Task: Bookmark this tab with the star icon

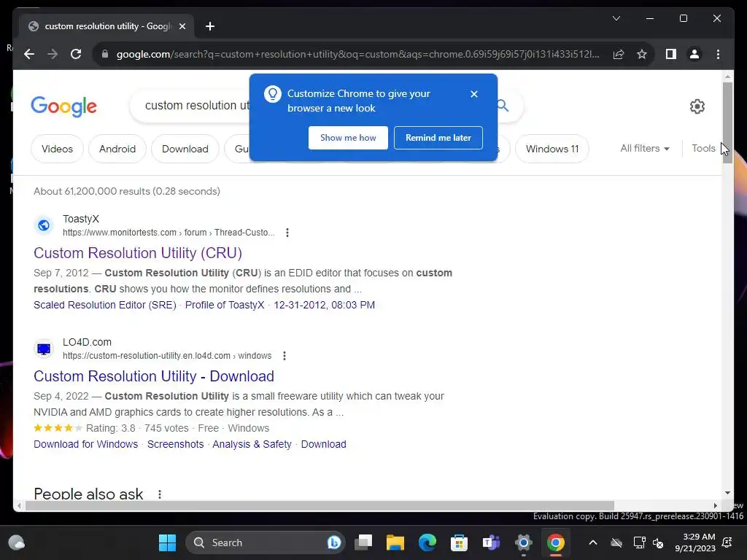Action: 642,54
